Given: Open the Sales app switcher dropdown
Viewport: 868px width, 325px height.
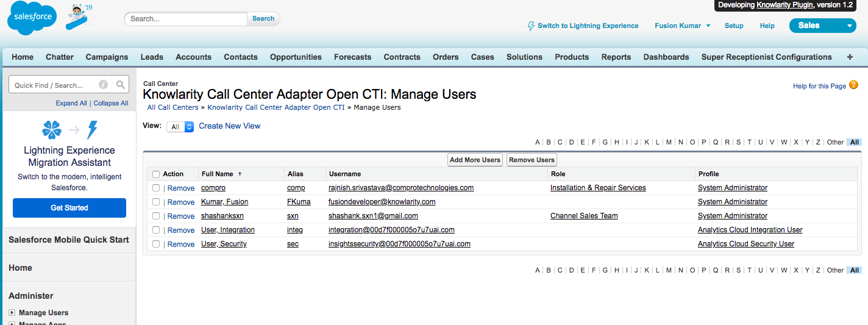Looking at the screenshot, I should (823, 26).
